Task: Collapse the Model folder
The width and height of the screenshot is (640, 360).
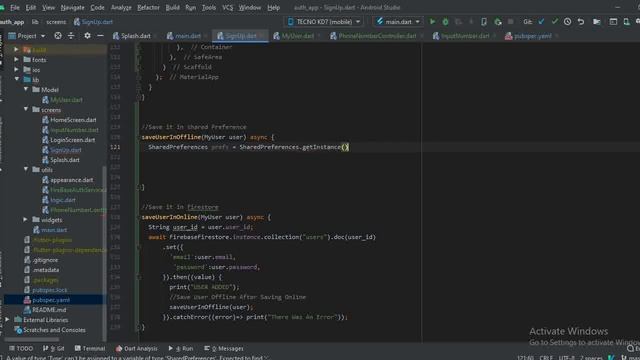Action: tap(26, 89)
